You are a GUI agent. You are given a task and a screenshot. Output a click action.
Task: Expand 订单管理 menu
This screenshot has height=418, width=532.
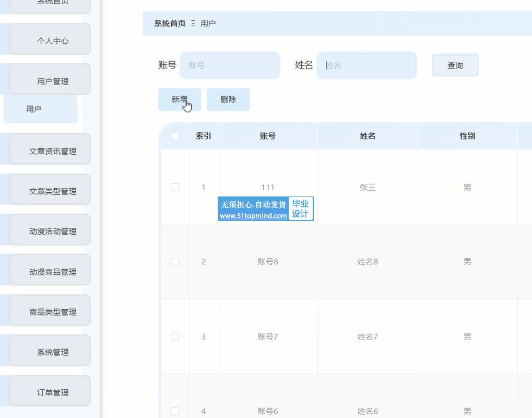tap(50, 390)
